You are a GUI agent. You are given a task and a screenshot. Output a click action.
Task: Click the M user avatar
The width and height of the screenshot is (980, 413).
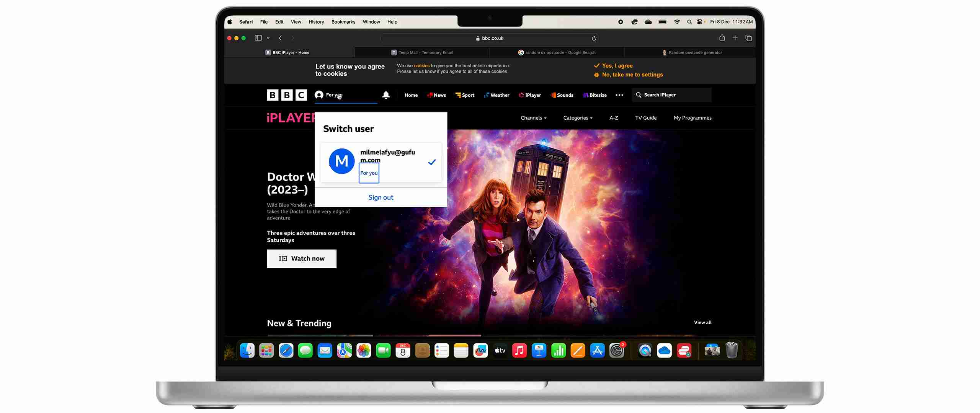point(341,161)
